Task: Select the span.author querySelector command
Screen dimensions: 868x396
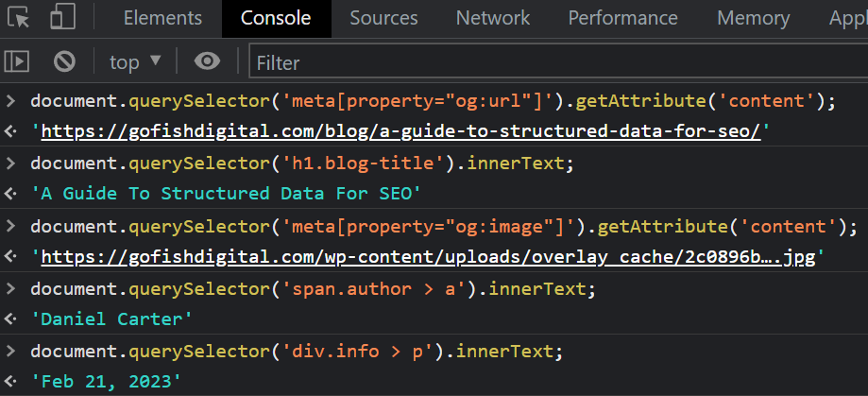Action: (313, 288)
